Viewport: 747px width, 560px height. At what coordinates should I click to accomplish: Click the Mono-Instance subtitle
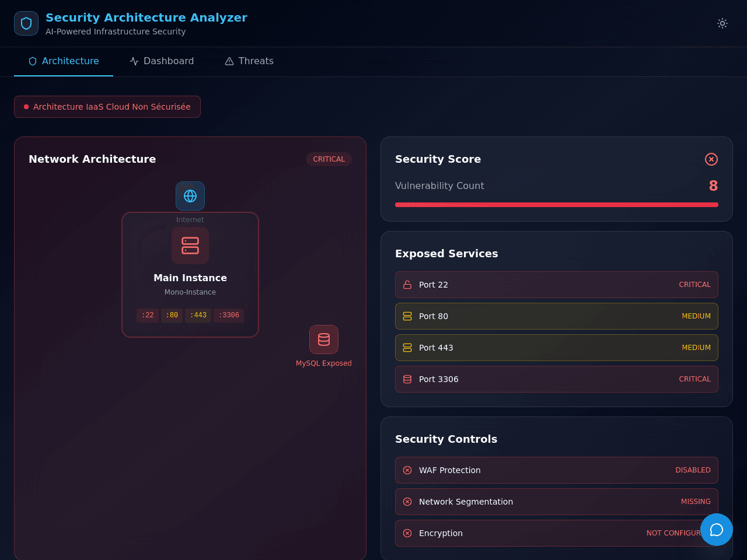(x=190, y=292)
